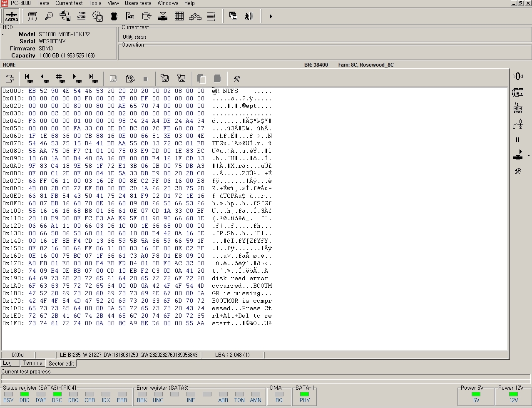Click the play arrow in the top toolbar

click(271, 16)
